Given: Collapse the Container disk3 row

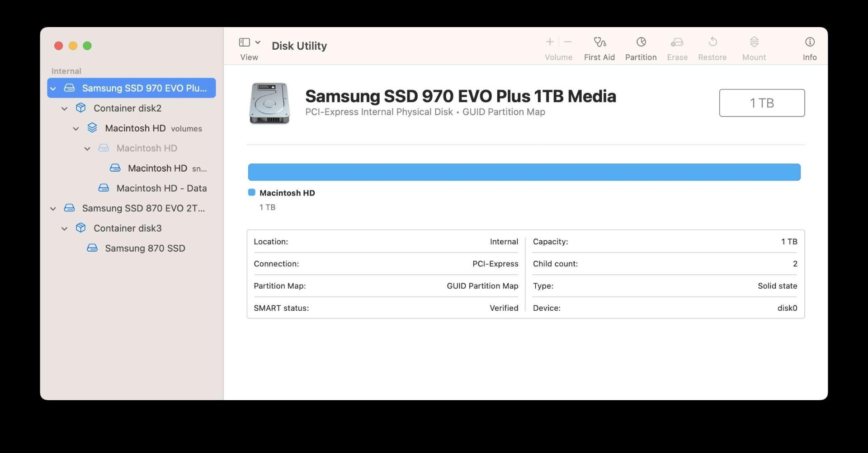Looking at the screenshot, I should click(x=65, y=229).
